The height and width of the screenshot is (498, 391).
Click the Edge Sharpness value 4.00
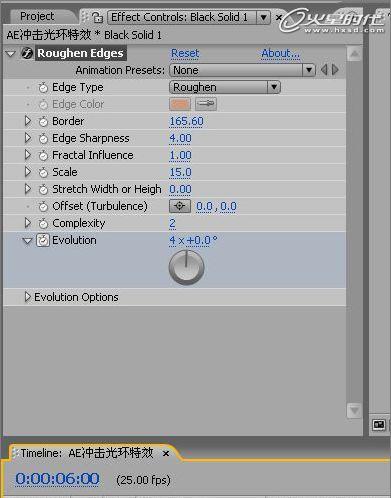tap(180, 138)
